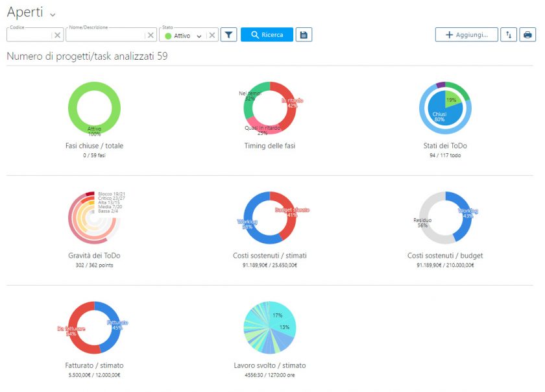
Task: Click the Fasi chiuse / totale donut chart
Action: pyautogui.click(x=94, y=108)
